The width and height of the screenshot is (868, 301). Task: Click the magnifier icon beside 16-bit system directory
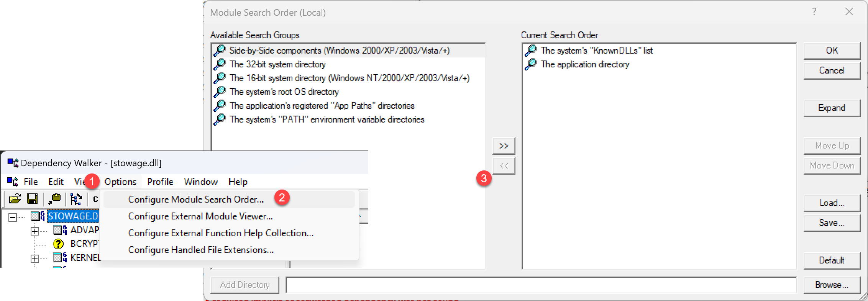[220, 78]
